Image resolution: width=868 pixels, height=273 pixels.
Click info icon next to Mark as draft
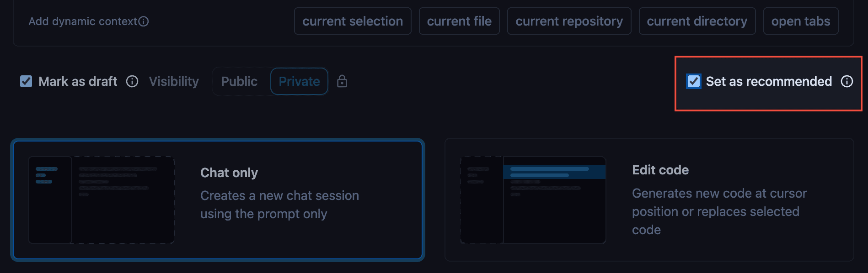point(132,81)
